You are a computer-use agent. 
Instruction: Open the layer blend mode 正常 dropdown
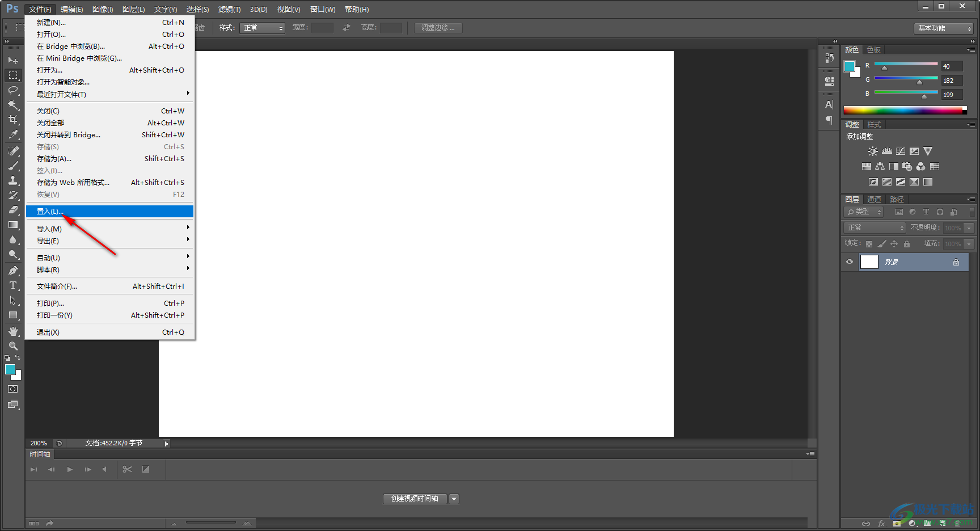click(x=874, y=227)
